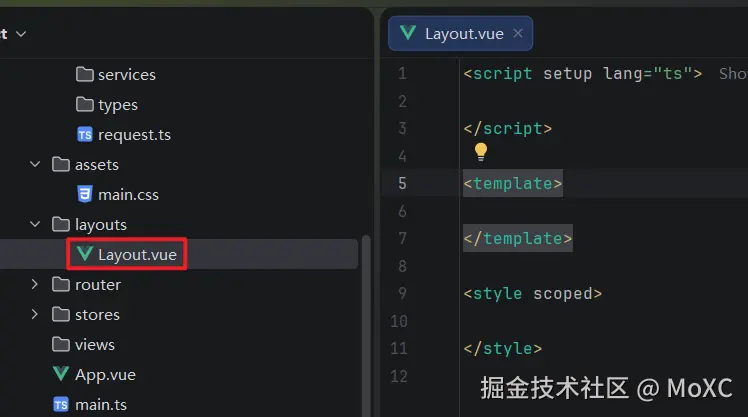Screen dimensions: 748x417
Task: Collapse the assets folder chevron
Action: click(x=35, y=165)
